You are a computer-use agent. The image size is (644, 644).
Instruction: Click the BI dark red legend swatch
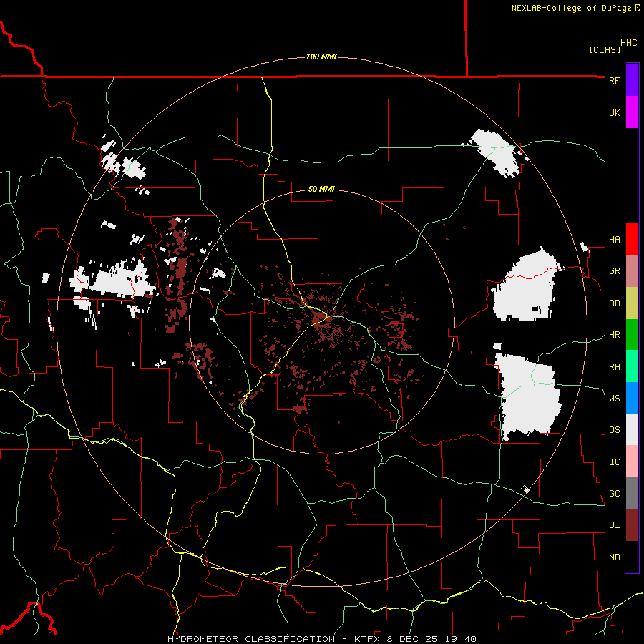(632, 525)
